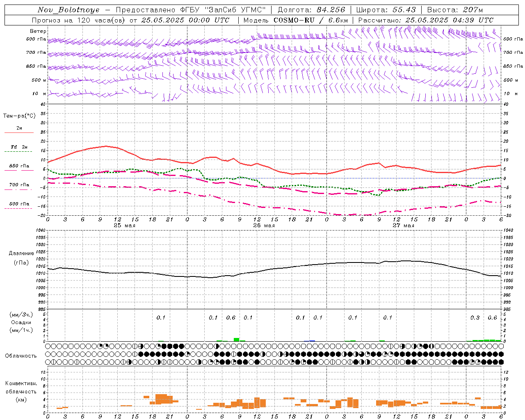Click the model label COSMO-RU / 6.6км
Image resolution: width=525 pixels, height=420 pixels.
(296, 20)
